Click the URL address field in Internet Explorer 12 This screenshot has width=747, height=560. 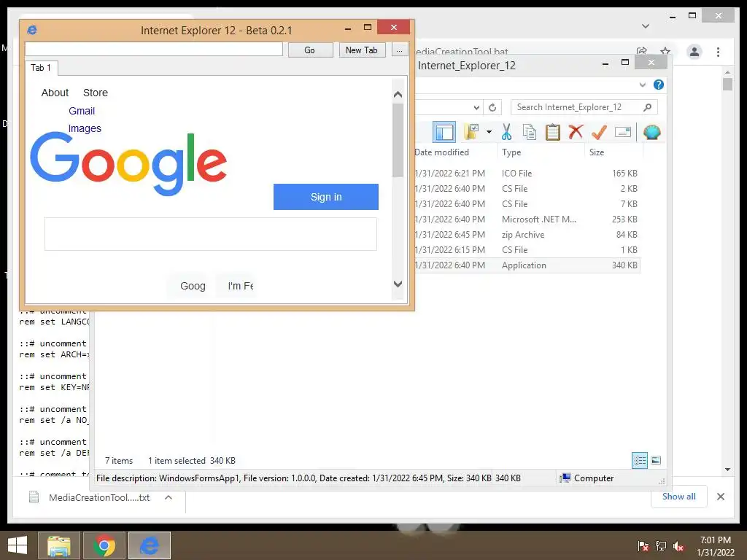pos(154,49)
